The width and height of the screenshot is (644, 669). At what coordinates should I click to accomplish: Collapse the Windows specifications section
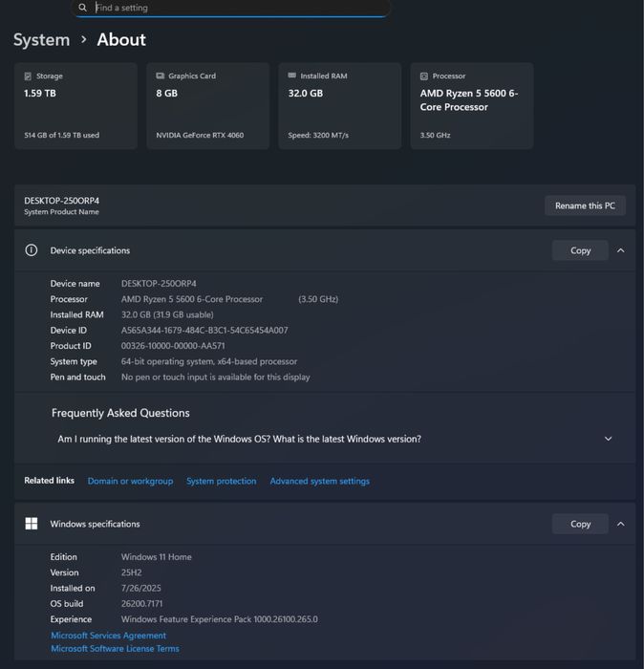[x=621, y=524]
